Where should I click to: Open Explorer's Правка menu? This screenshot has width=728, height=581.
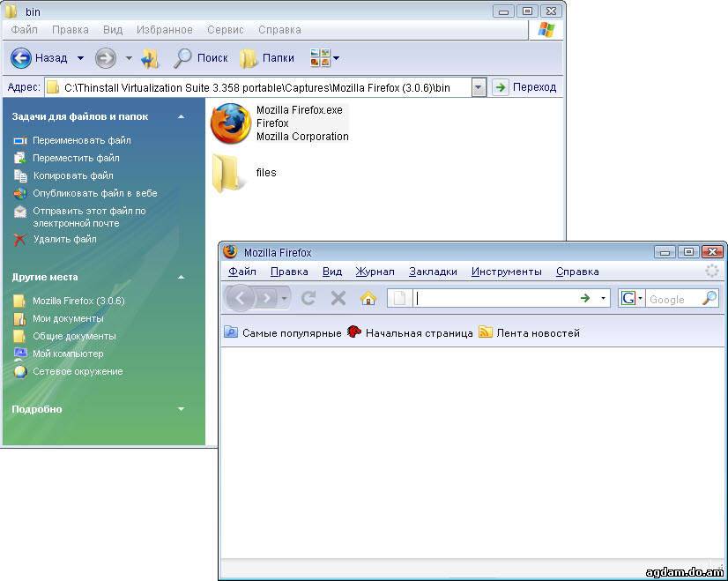click(71, 30)
